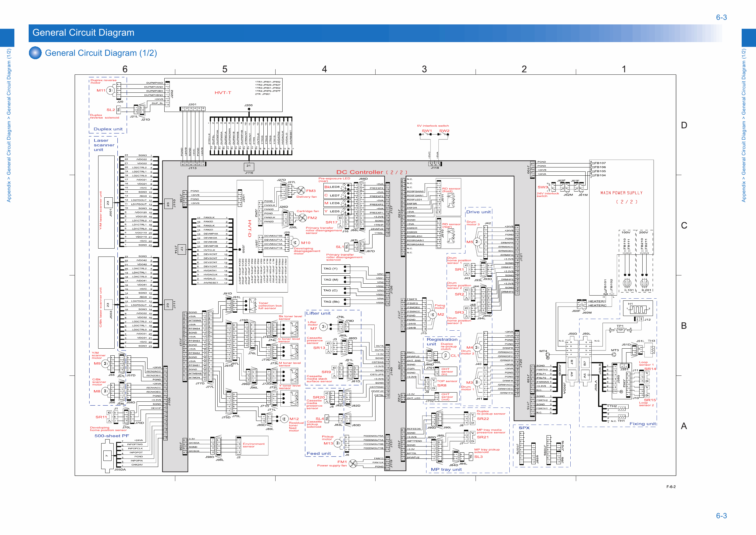The width and height of the screenshot is (756, 535).
Task: Click the figure reference 'F-6-2'
Action: (671, 487)
